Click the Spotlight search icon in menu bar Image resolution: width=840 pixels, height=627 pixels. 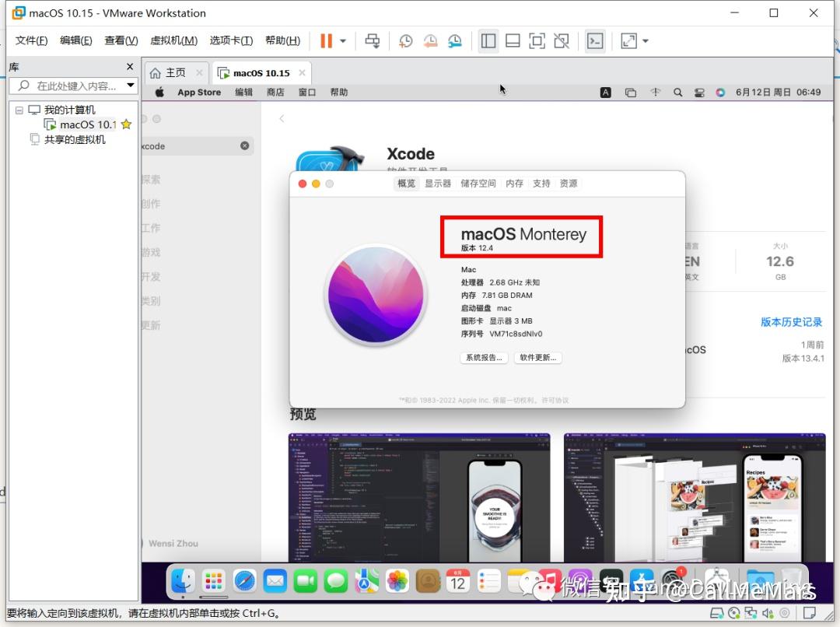tap(677, 92)
